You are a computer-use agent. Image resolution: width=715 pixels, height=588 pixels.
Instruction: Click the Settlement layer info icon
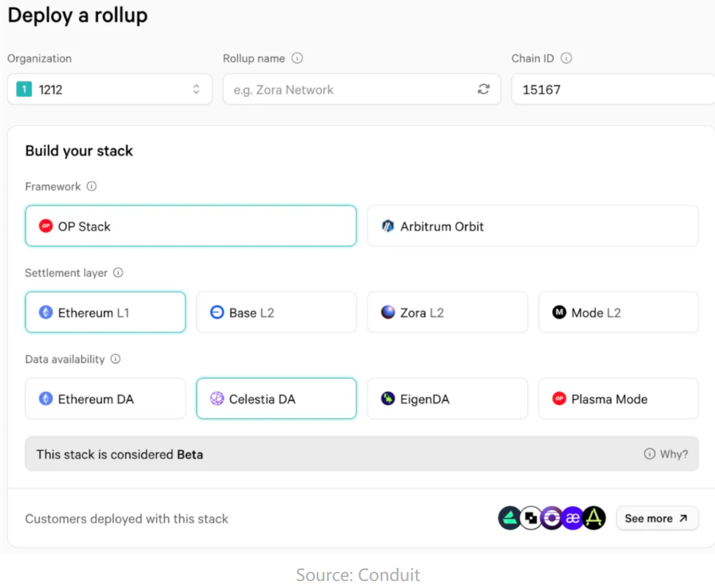[118, 273]
